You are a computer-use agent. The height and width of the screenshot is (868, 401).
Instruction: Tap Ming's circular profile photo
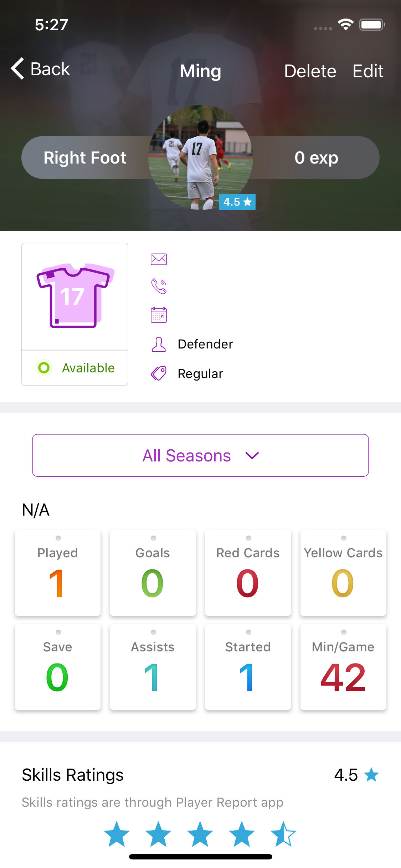(201, 157)
